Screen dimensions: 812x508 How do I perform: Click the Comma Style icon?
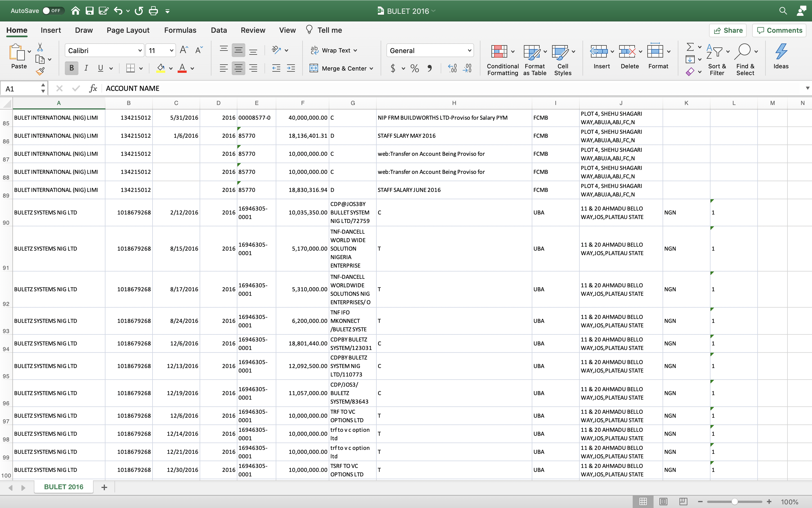[x=430, y=68]
